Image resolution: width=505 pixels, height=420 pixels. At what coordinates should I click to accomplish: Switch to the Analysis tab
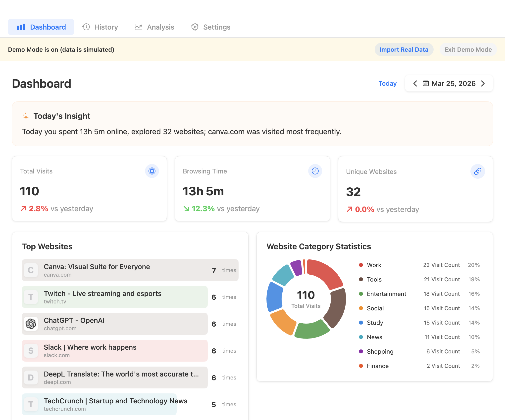coord(154,27)
